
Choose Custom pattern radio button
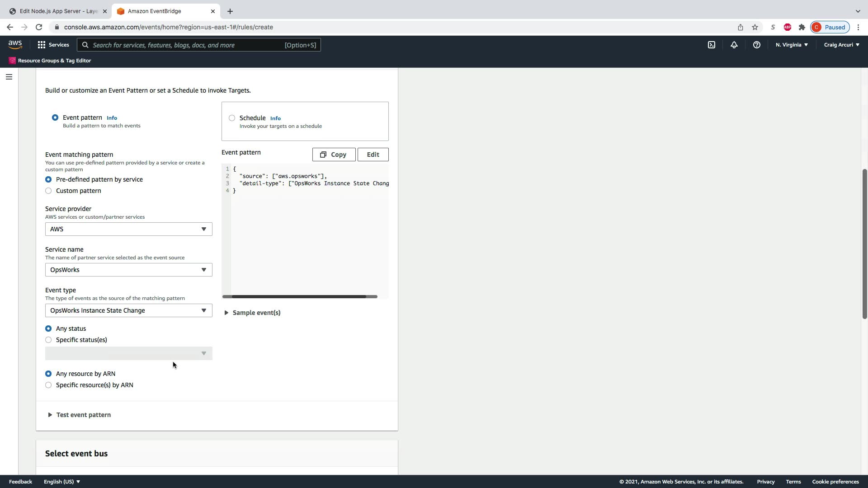[48, 191]
